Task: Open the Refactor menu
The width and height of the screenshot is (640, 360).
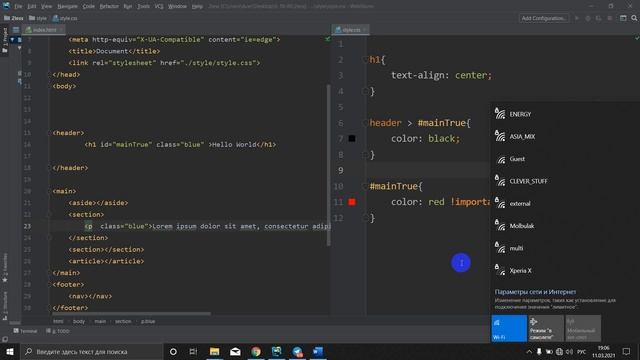Action: tap(109, 7)
